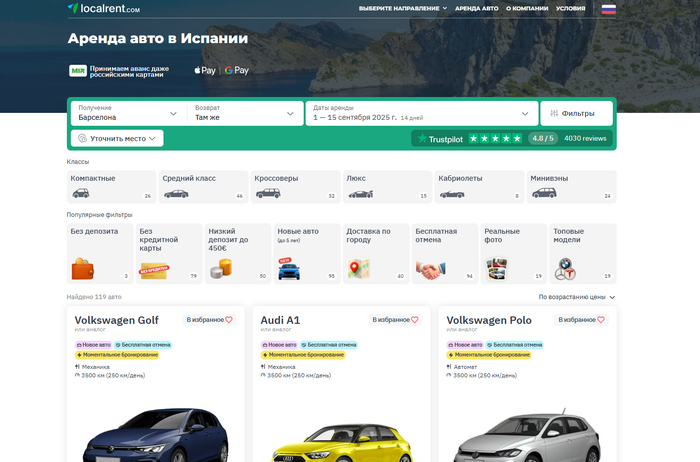
Task: Toggle the Новые авто filter
Action: pyautogui.click(x=307, y=254)
